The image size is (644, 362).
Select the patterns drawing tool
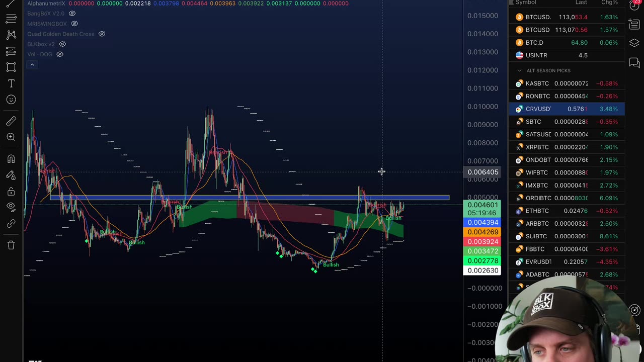[11, 35]
